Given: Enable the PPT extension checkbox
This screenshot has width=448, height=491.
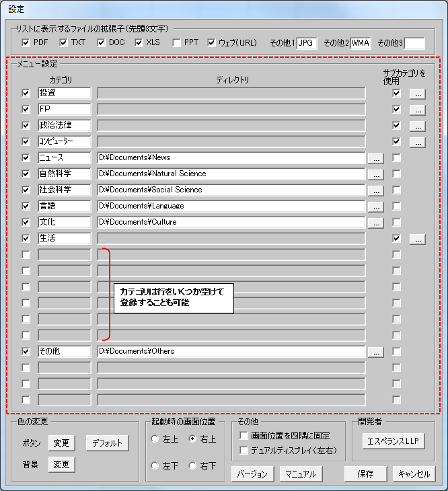Looking at the screenshot, I should pyautogui.click(x=176, y=42).
